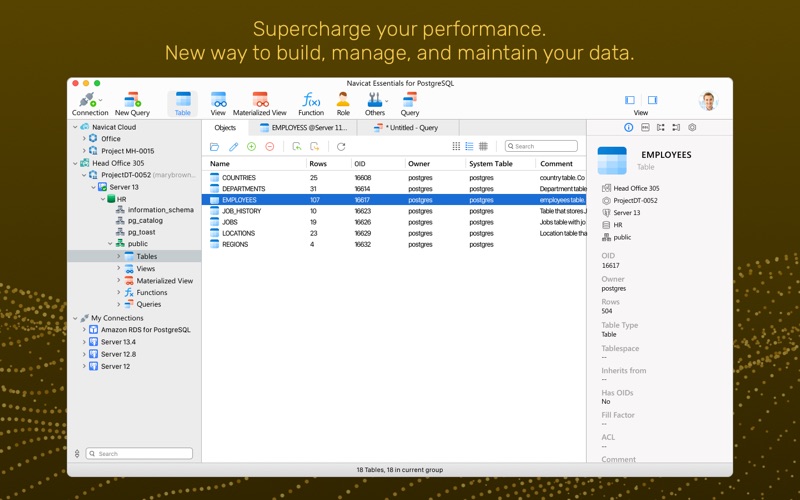
Task: Toggle the left sidebar pane view
Action: (630, 100)
